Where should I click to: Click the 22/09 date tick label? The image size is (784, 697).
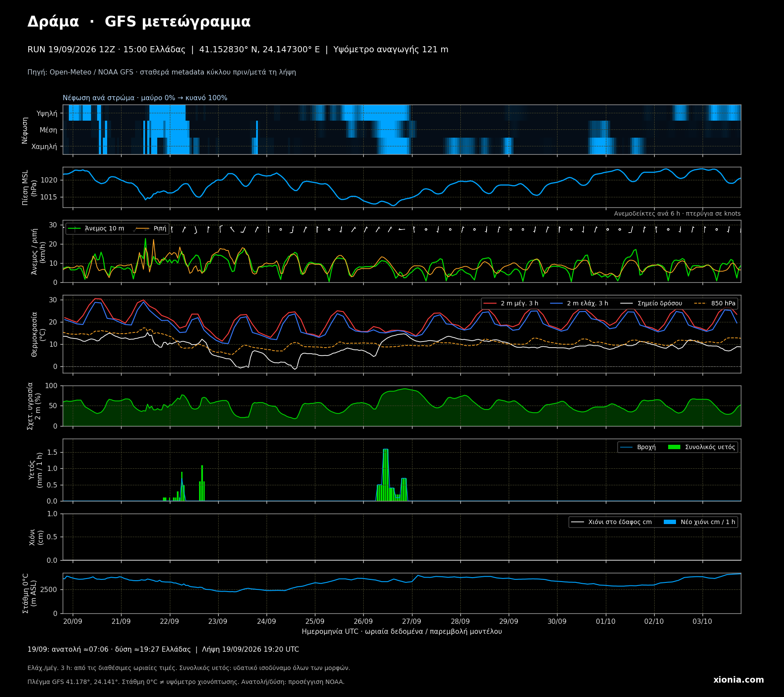coord(169,621)
